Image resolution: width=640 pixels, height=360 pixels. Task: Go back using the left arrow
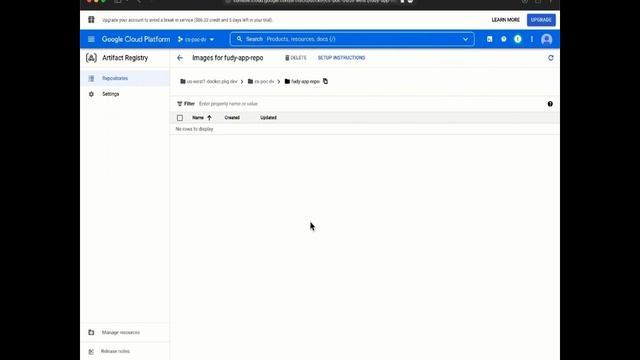(x=180, y=58)
